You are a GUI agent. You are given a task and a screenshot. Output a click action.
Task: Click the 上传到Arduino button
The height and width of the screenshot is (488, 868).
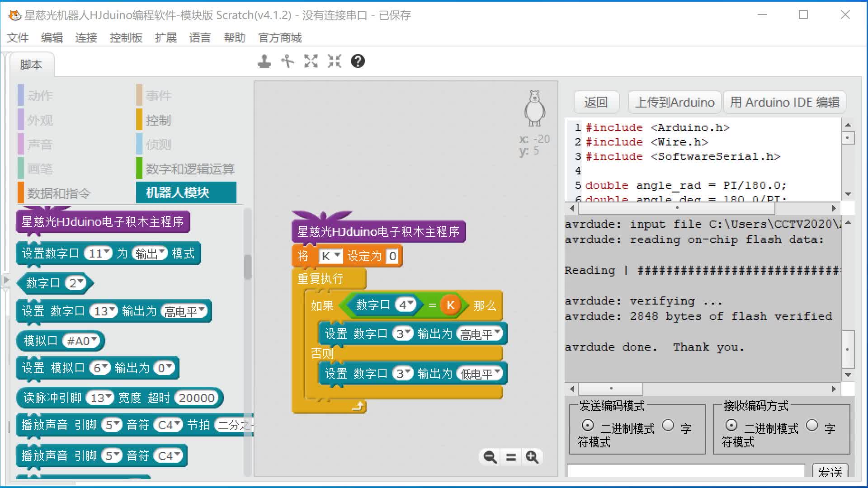(674, 102)
